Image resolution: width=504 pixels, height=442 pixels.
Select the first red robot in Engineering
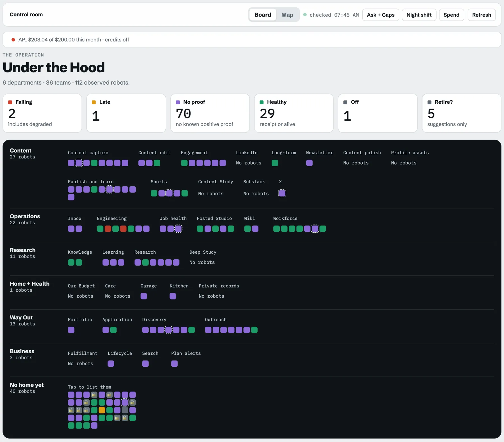point(108,229)
